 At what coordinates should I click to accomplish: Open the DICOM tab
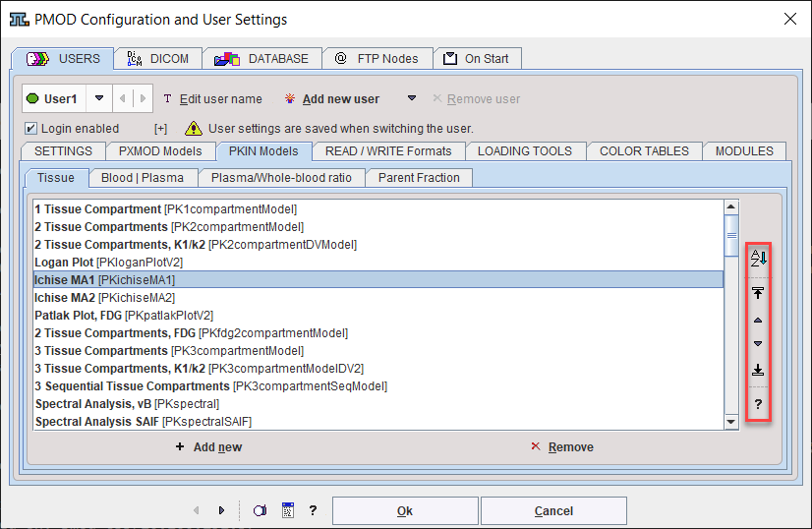click(158, 59)
